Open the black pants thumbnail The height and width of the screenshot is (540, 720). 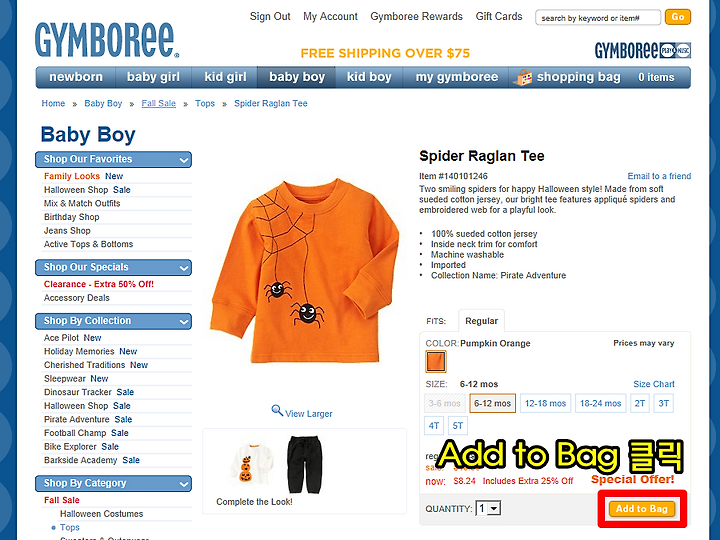pyautogui.click(x=304, y=464)
